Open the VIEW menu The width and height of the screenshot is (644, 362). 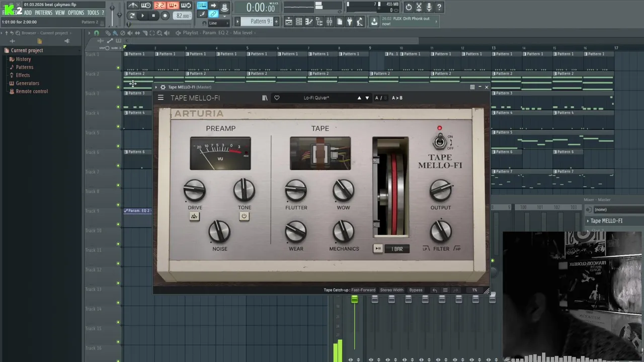60,13
